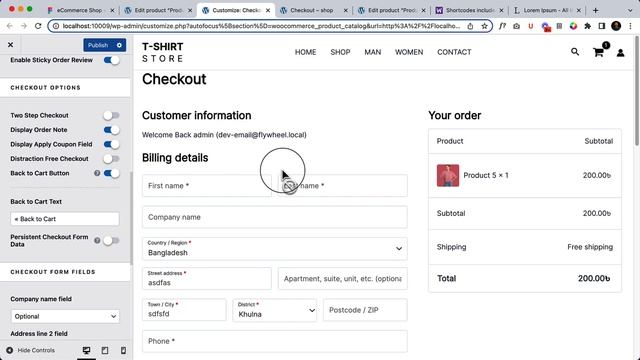The image size is (640, 360).
Task: Open CONTACT menu item
Action: click(x=454, y=52)
